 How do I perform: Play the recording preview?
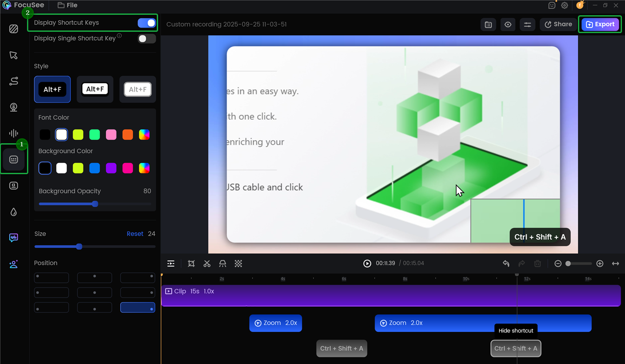click(x=367, y=263)
